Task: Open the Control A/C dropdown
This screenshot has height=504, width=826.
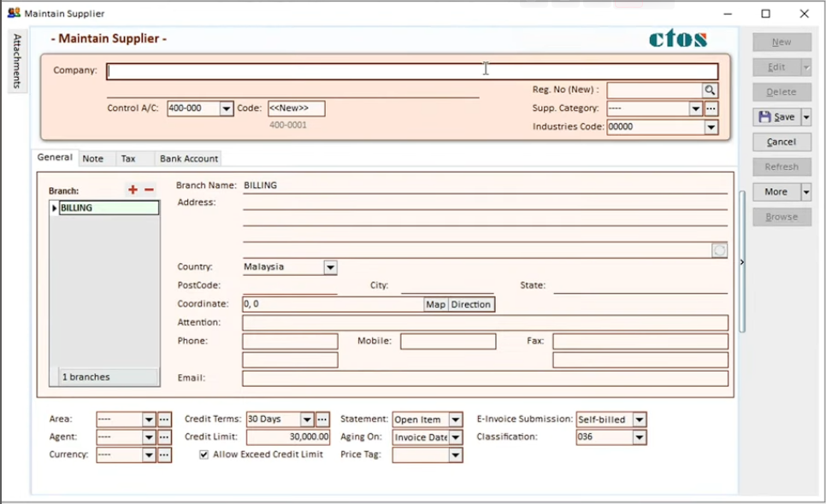Action: pos(227,108)
